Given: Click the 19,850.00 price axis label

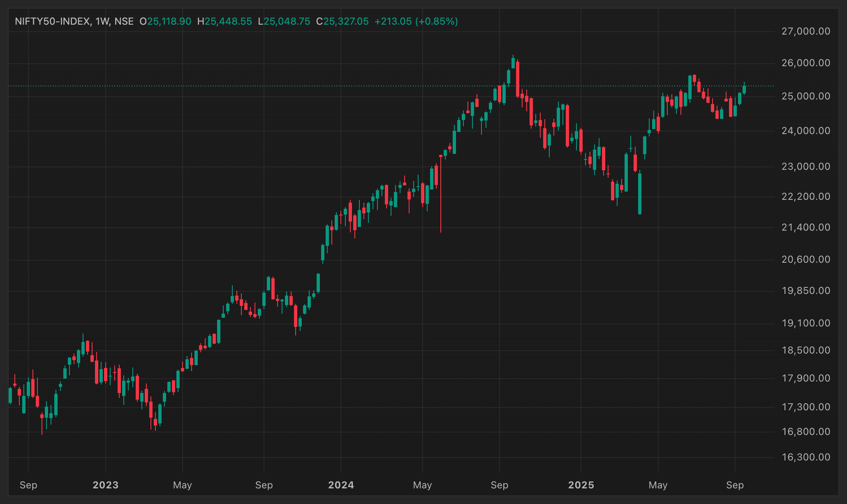Looking at the screenshot, I should tap(806, 291).
